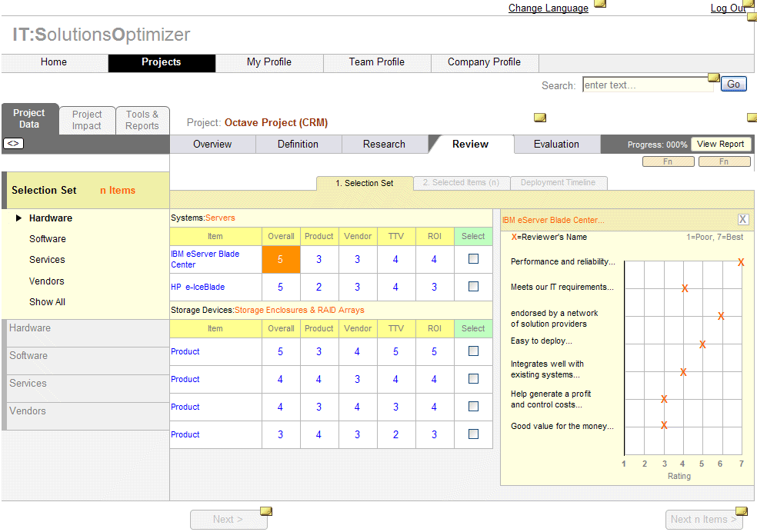Check the third storage Product row checkbox

coord(473,407)
